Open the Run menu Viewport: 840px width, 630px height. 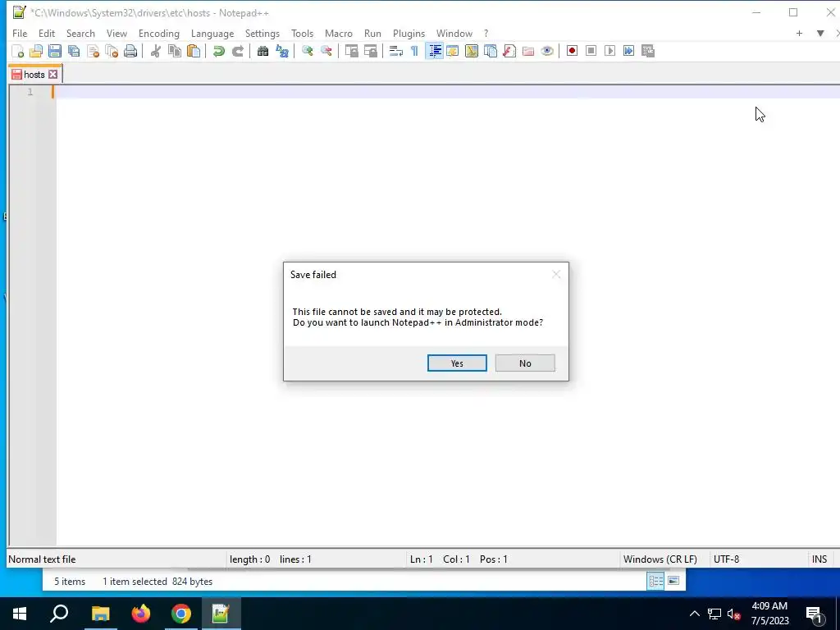tap(372, 33)
